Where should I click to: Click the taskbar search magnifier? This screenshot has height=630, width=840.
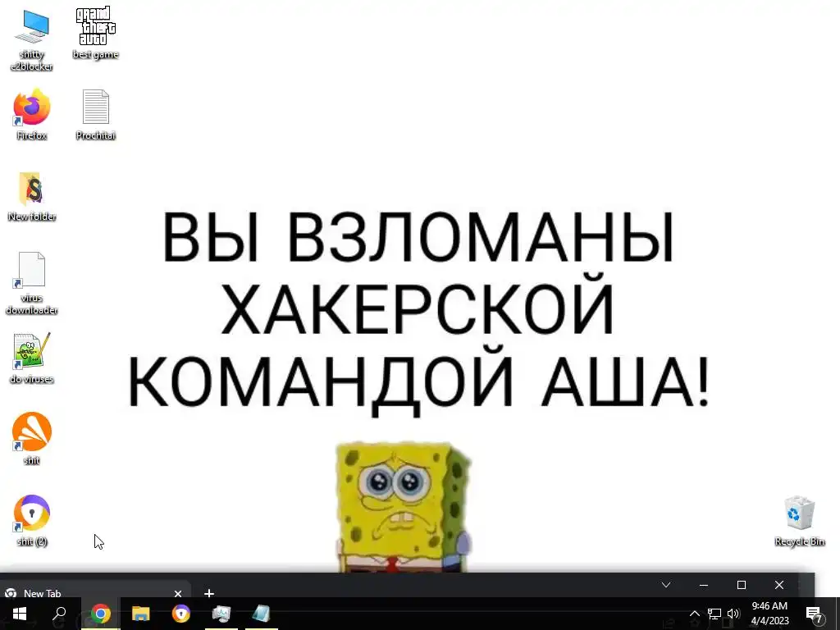[59, 614]
